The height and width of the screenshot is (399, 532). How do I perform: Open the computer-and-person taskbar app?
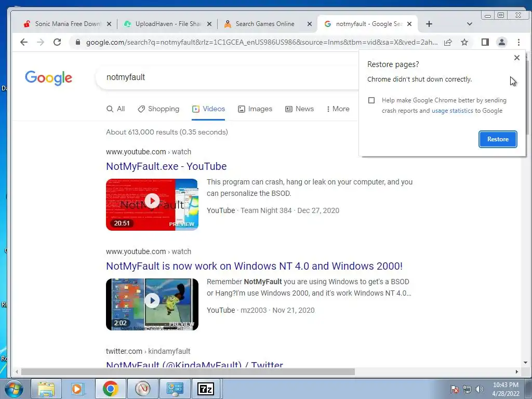click(x=175, y=389)
